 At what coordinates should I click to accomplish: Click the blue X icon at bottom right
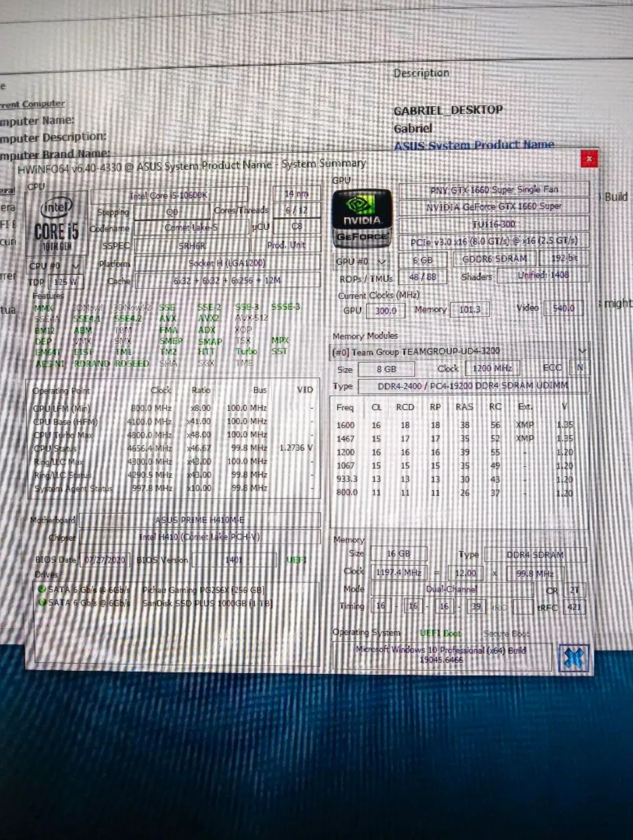click(573, 658)
